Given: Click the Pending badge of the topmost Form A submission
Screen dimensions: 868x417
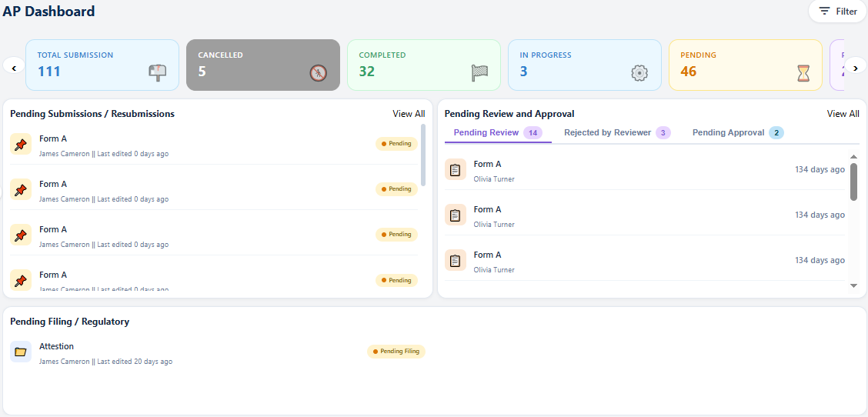Looking at the screenshot, I should click(x=396, y=144).
